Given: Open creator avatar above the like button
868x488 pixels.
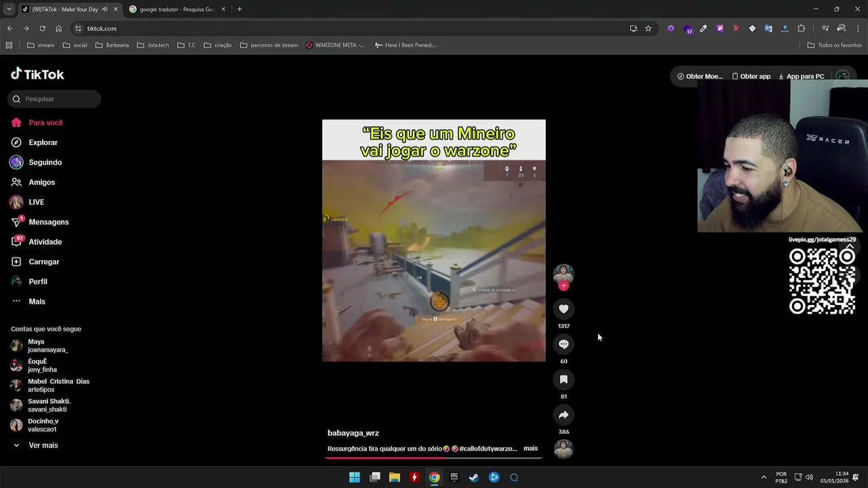Looking at the screenshot, I should click(x=564, y=274).
